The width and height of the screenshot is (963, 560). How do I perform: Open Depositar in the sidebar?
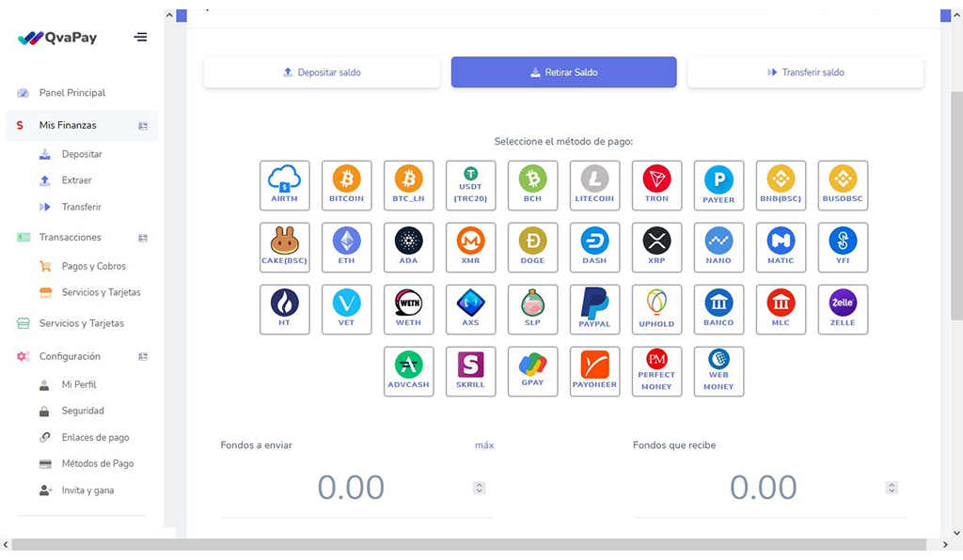(x=82, y=155)
